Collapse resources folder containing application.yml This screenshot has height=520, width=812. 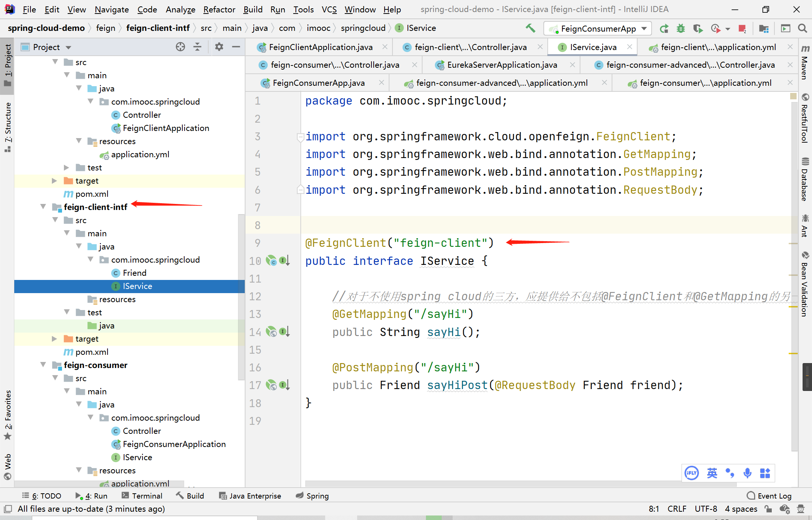click(x=79, y=141)
